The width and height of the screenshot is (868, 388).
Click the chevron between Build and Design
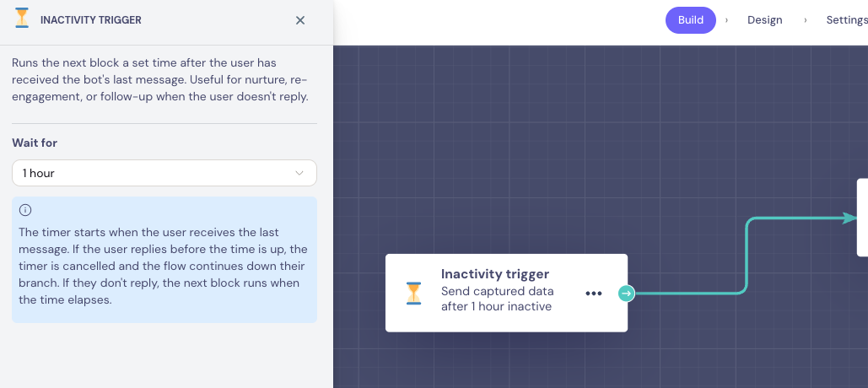click(726, 20)
